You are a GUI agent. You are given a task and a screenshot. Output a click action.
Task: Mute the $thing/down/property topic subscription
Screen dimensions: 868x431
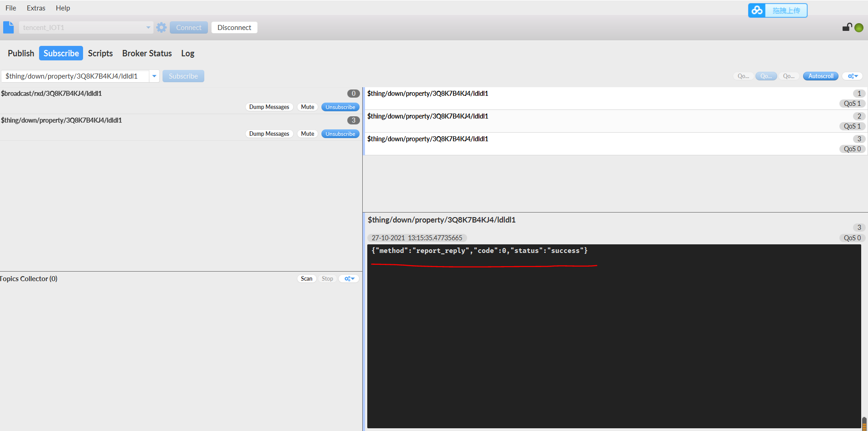click(x=307, y=134)
